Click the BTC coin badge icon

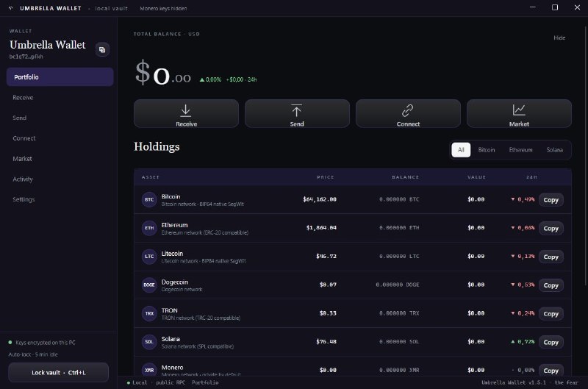click(x=149, y=199)
